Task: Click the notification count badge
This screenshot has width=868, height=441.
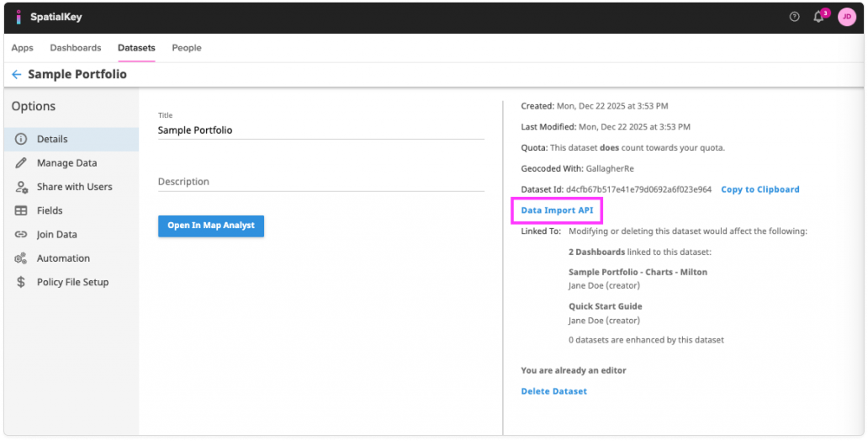Action: pos(825,13)
